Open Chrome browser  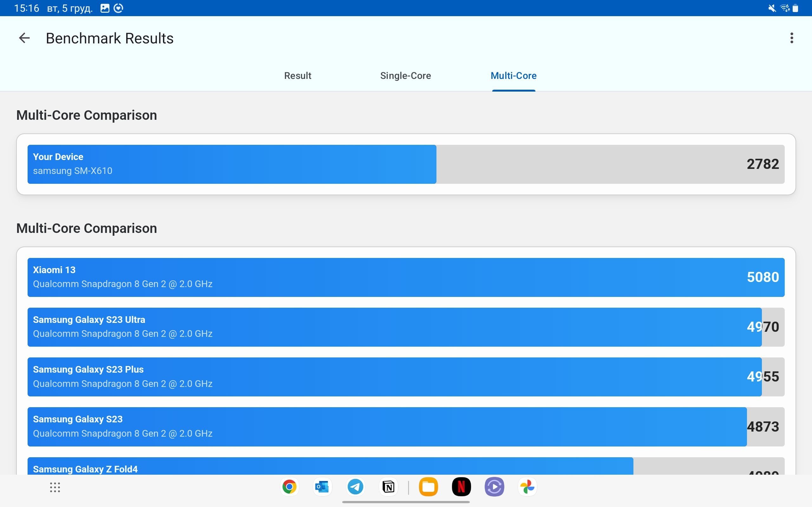(x=288, y=487)
